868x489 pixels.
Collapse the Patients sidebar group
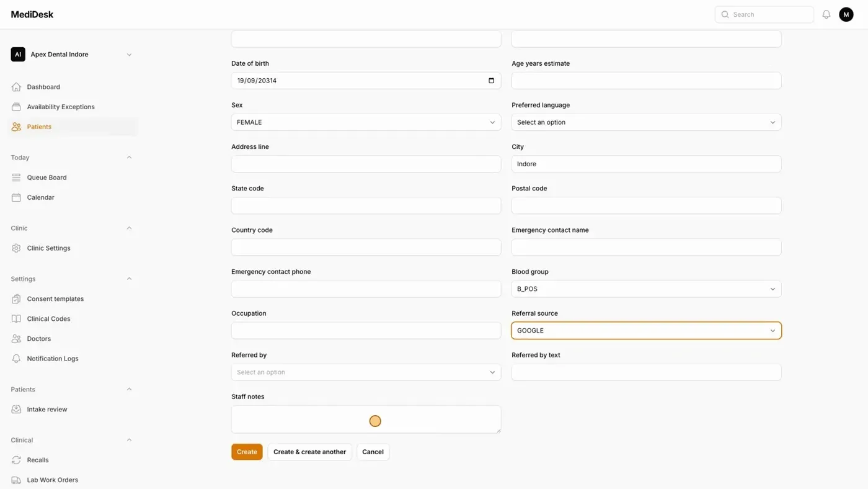[x=129, y=390]
